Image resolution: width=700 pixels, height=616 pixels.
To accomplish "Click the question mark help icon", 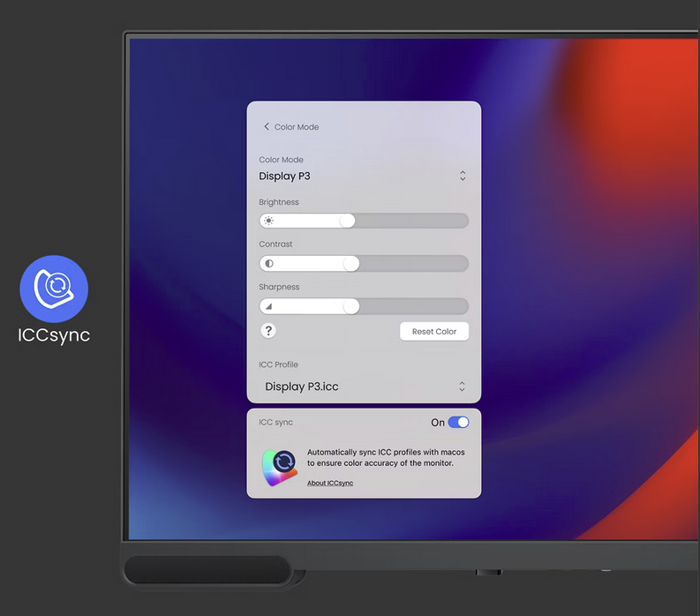I will pos(269,331).
